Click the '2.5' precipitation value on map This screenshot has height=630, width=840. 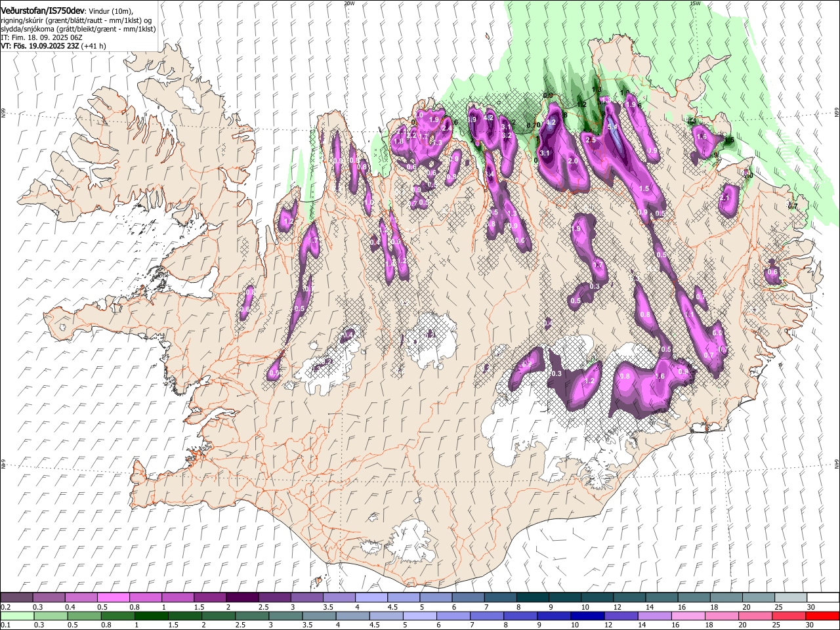[x=591, y=140]
